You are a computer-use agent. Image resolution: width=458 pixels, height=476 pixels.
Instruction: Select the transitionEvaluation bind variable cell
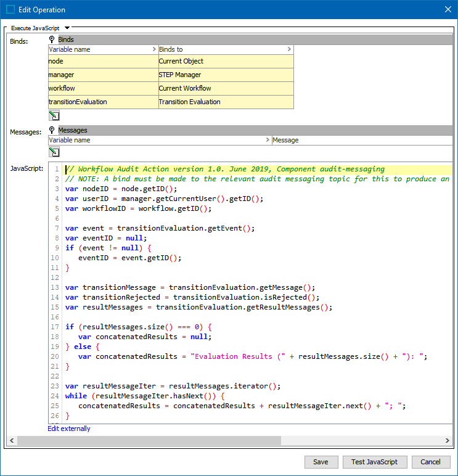pos(103,102)
